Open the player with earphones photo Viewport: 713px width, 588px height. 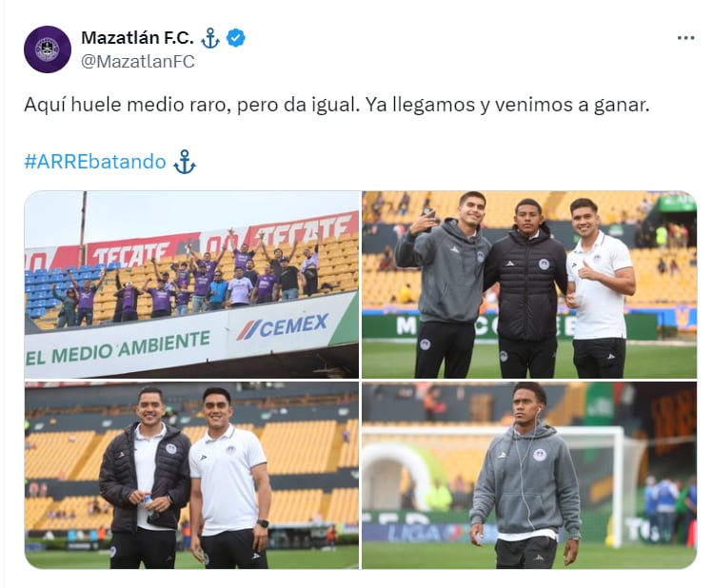pyautogui.click(x=529, y=475)
